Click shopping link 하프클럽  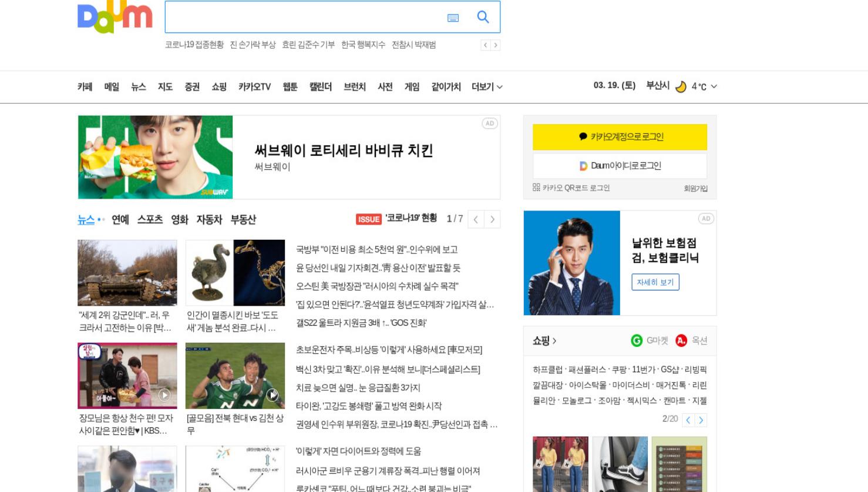[547, 370]
